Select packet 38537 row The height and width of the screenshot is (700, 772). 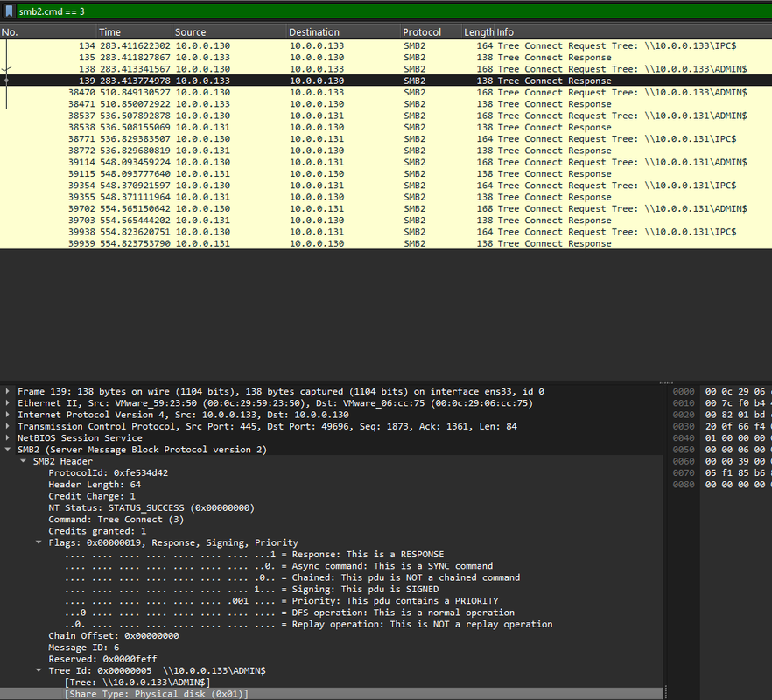(386, 115)
